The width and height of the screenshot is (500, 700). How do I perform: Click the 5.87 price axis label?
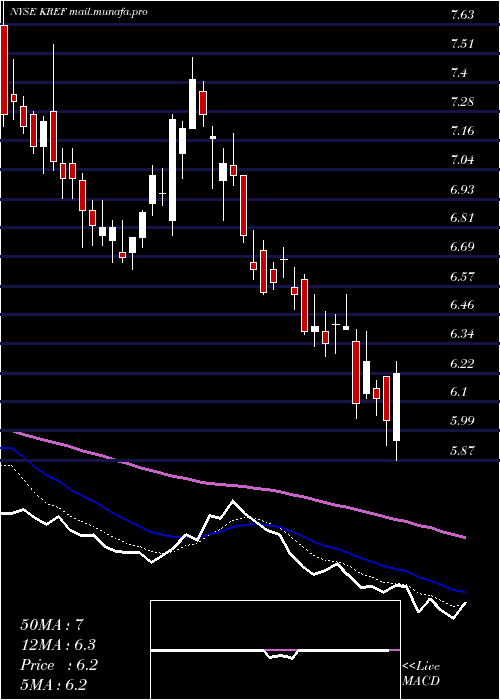coord(462,450)
